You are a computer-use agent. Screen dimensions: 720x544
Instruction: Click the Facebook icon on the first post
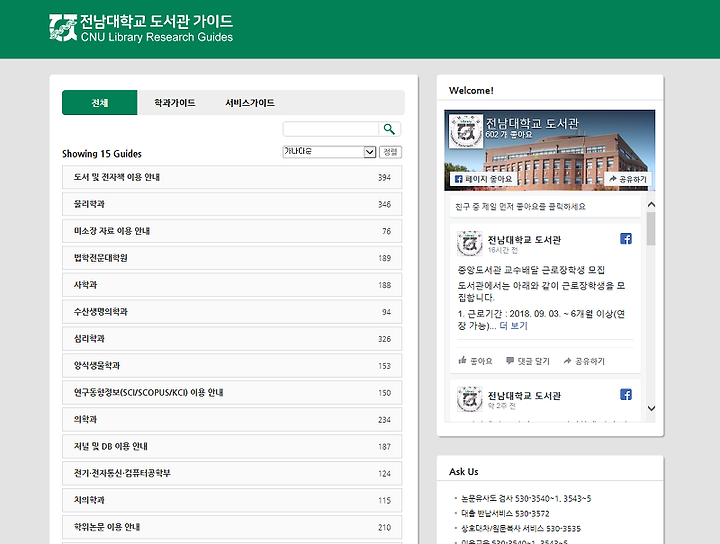(625, 239)
